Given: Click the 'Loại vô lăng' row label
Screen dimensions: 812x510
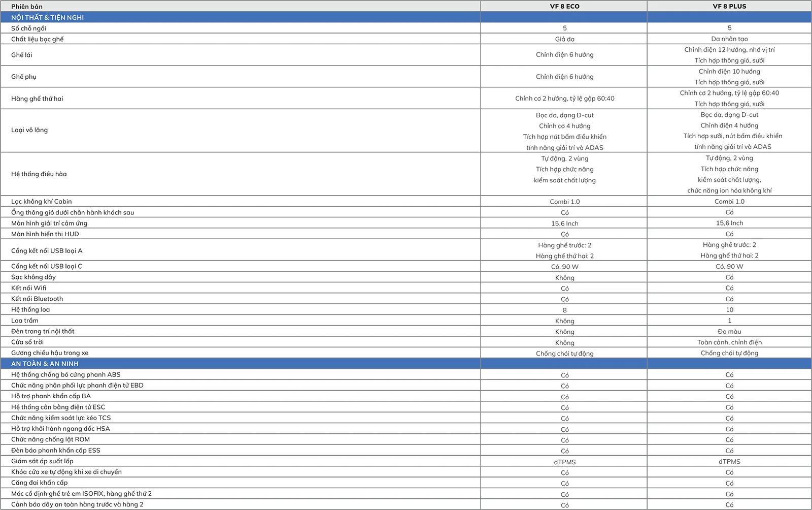Looking at the screenshot, I should (29, 130).
